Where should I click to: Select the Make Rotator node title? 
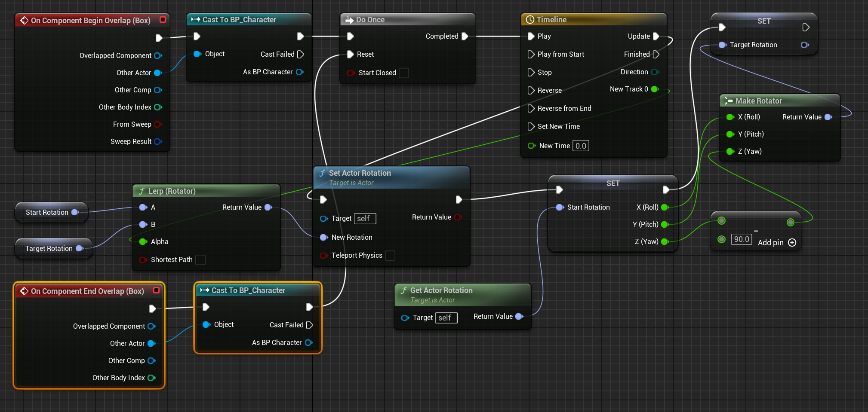point(759,101)
